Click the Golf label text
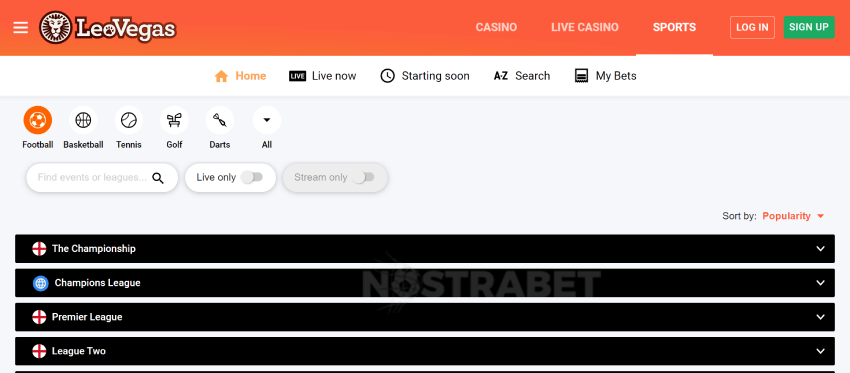850x373 pixels. point(175,145)
